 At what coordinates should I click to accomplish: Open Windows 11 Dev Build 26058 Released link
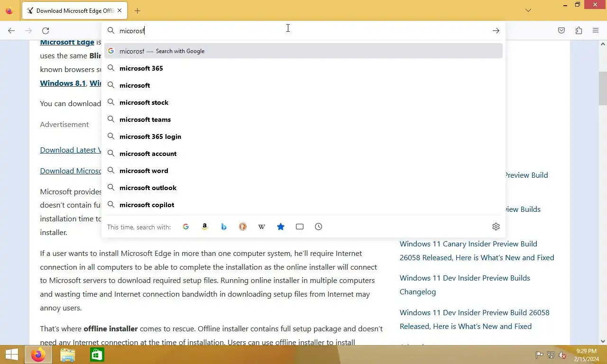474,319
